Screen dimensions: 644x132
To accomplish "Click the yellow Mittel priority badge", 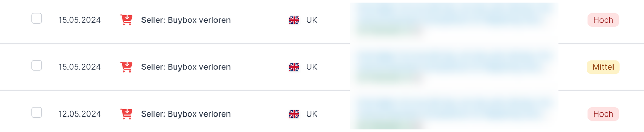I will (603, 67).
